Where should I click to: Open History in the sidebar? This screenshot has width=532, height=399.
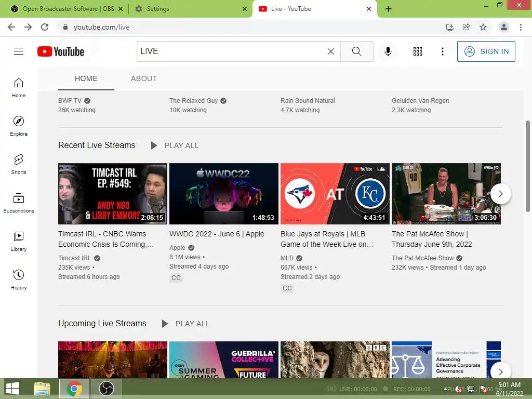coord(19,280)
